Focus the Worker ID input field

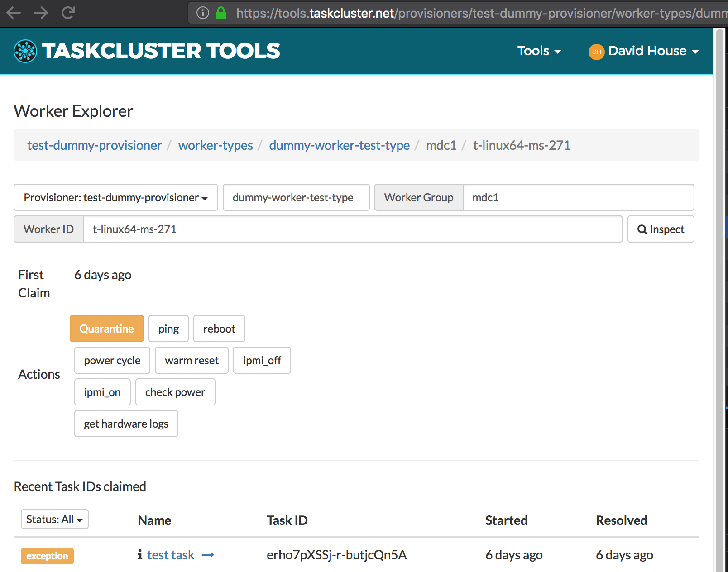(x=353, y=229)
